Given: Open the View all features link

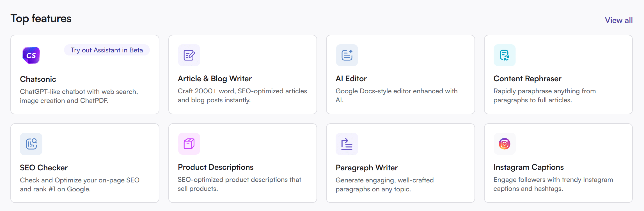Looking at the screenshot, I should tap(618, 20).
